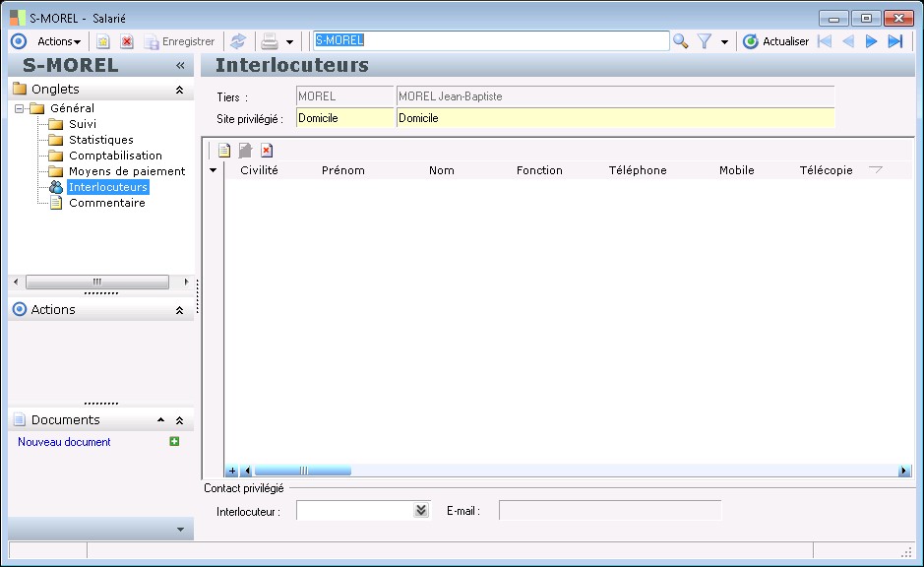Viewport: 924px width, 567px height.
Task: Select the Interlocuteurs tree item
Action: [x=108, y=187]
